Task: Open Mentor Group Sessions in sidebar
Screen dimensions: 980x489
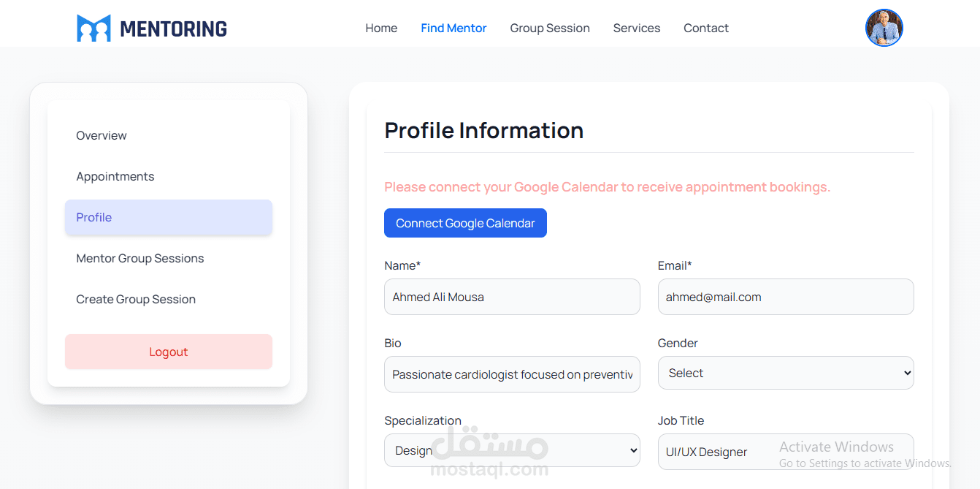Action: (x=140, y=258)
